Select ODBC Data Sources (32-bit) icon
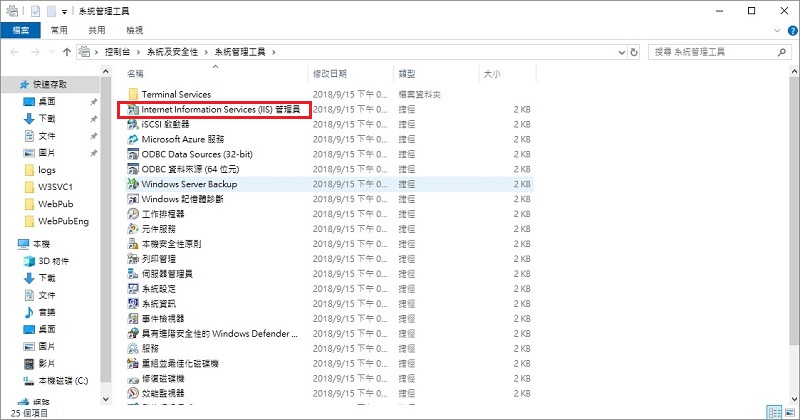The width and height of the screenshot is (800, 420). point(133,154)
